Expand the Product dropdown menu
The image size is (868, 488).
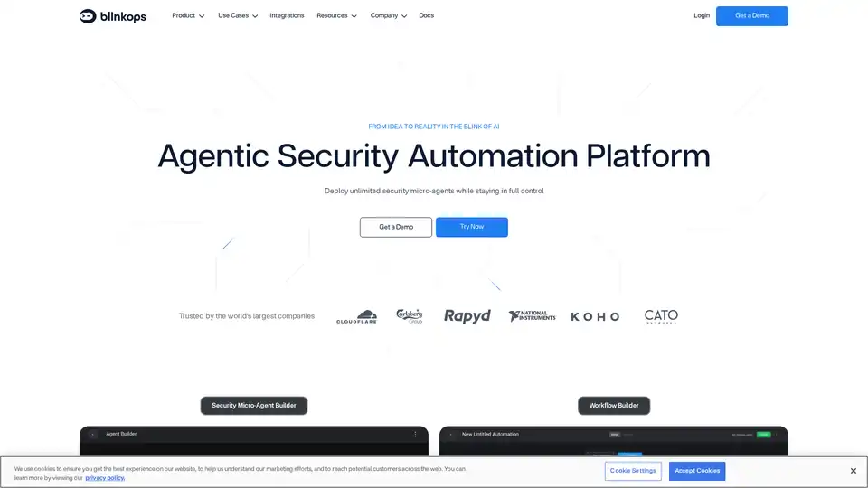(x=188, y=15)
